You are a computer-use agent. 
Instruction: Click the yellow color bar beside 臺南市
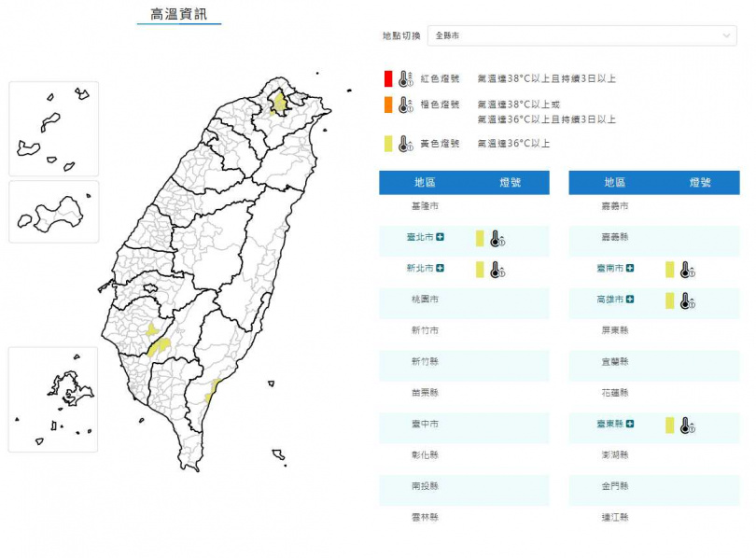pos(668,269)
